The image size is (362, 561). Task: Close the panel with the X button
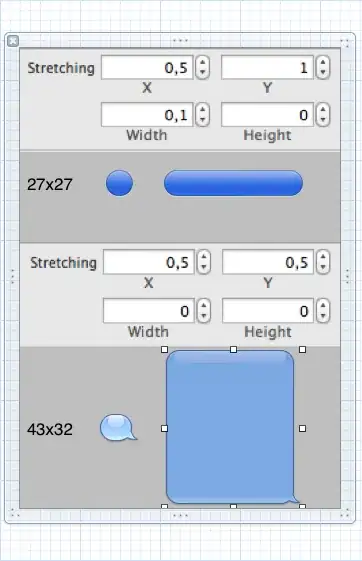(13, 41)
